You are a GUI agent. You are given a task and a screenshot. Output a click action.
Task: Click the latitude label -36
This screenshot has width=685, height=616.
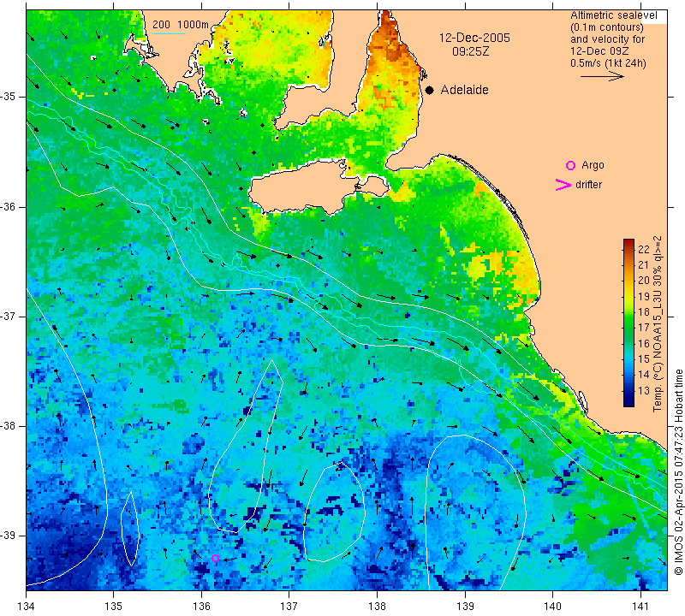[x=9, y=206]
